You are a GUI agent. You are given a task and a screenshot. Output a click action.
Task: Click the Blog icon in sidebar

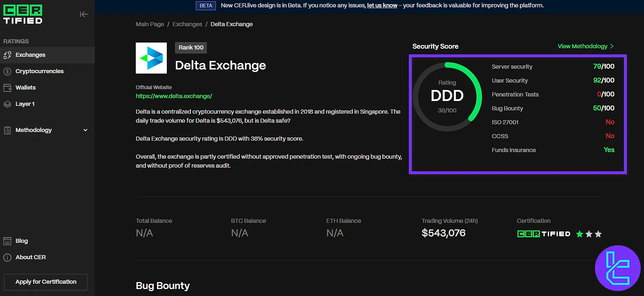pos(7,241)
